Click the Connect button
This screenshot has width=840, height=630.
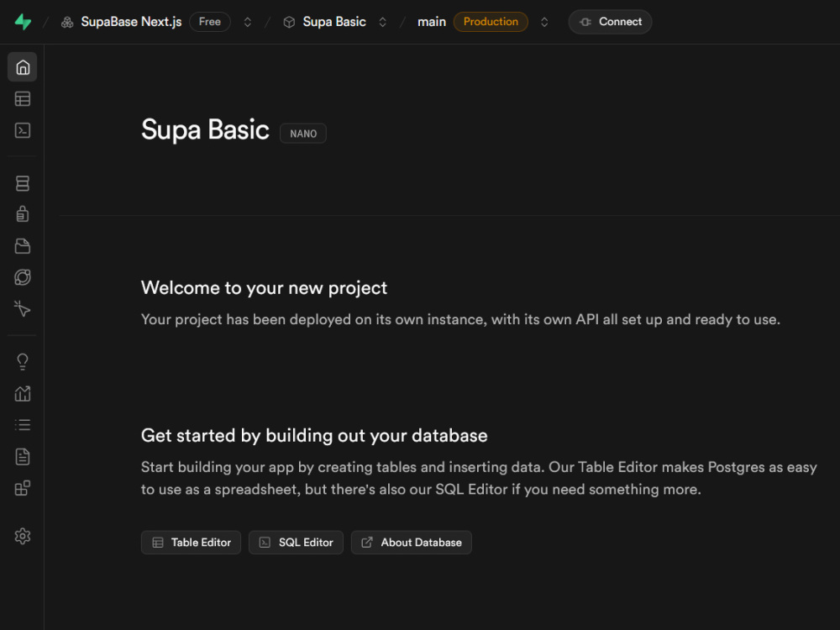pos(610,22)
